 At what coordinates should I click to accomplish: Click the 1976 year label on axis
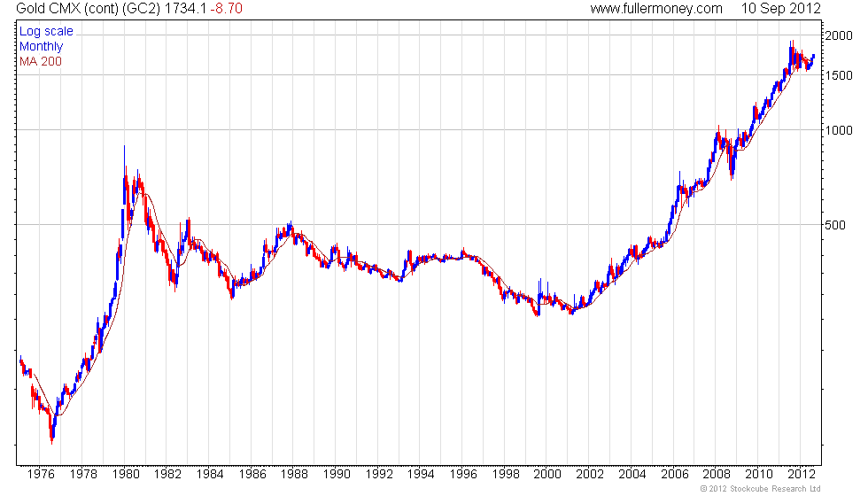(x=41, y=475)
